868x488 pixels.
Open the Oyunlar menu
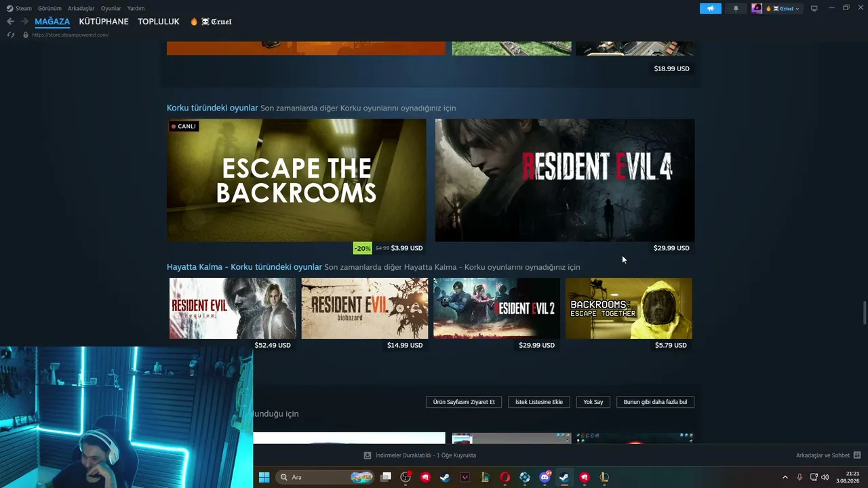(111, 9)
